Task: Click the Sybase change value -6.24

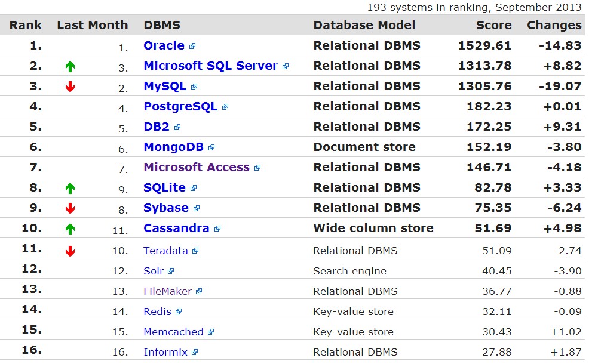Action: click(565, 208)
